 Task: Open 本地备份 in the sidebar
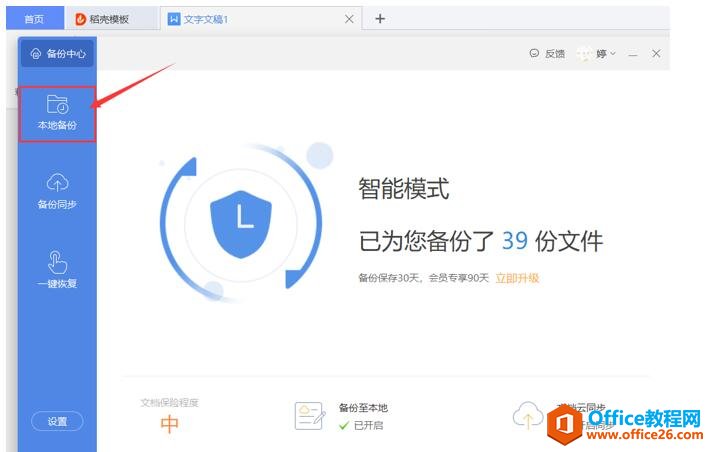click(x=57, y=113)
